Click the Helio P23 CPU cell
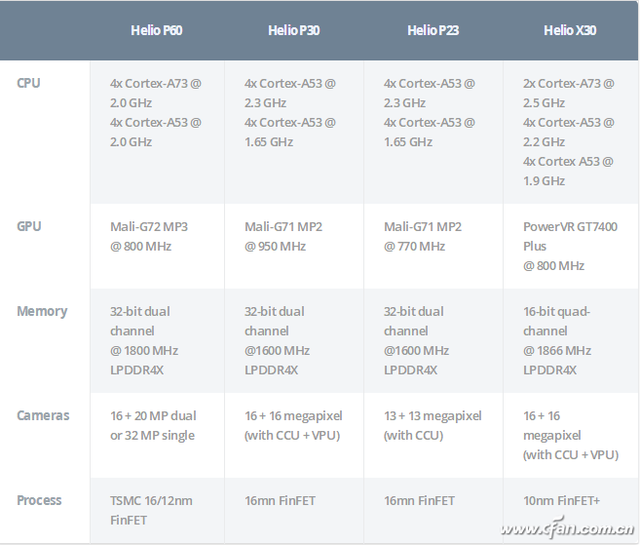Image resolution: width=640 pixels, height=545 pixels. point(433,132)
